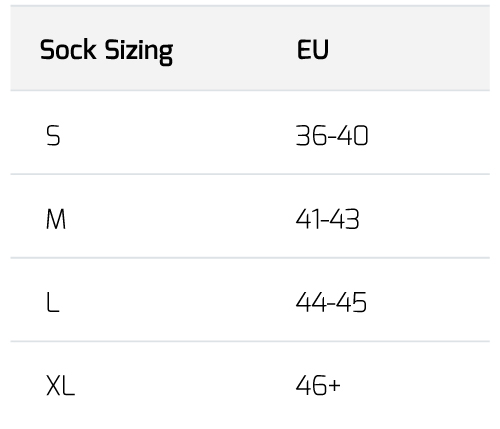This screenshot has width=500, height=429.
Task: Click the 44-45 EU size value
Action: [x=331, y=302]
